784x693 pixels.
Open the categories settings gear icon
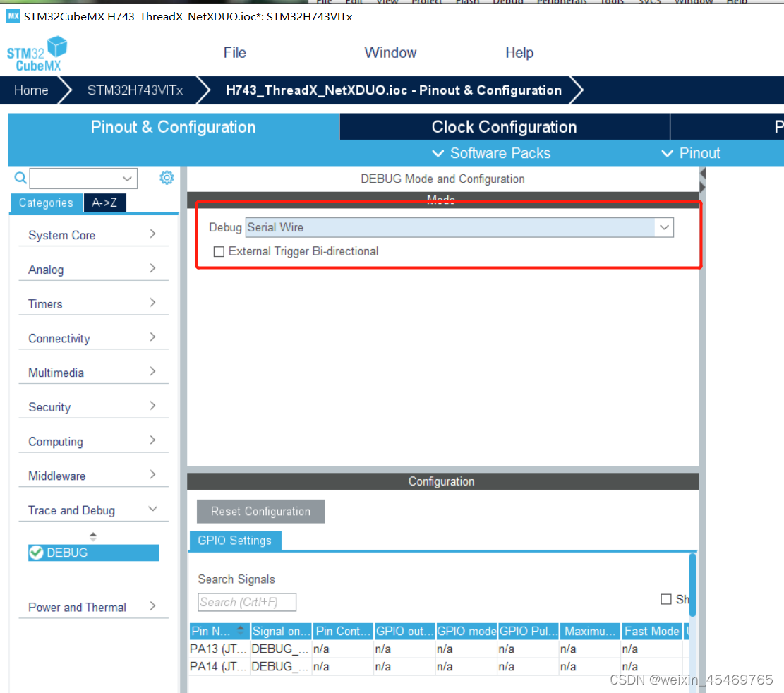pyautogui.click(x=167, y=178)
